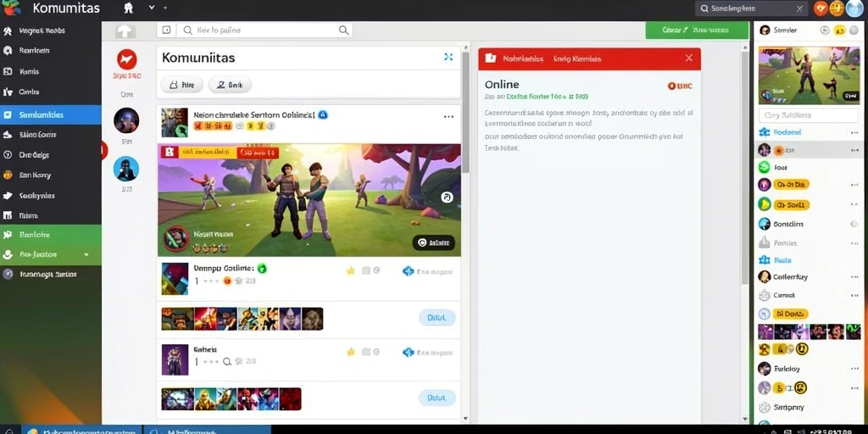
Task: Open the Kamis item in left sidebar
Action: [x=50, y=71]
